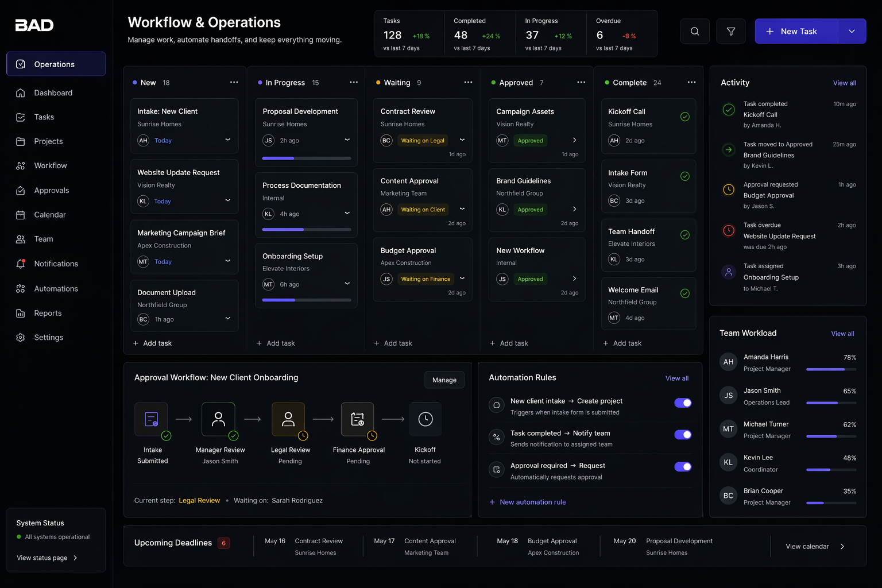The width and height of the screenshot is (882, 588).
Task: Click the search icon in header
Action: tap(695, 31)
